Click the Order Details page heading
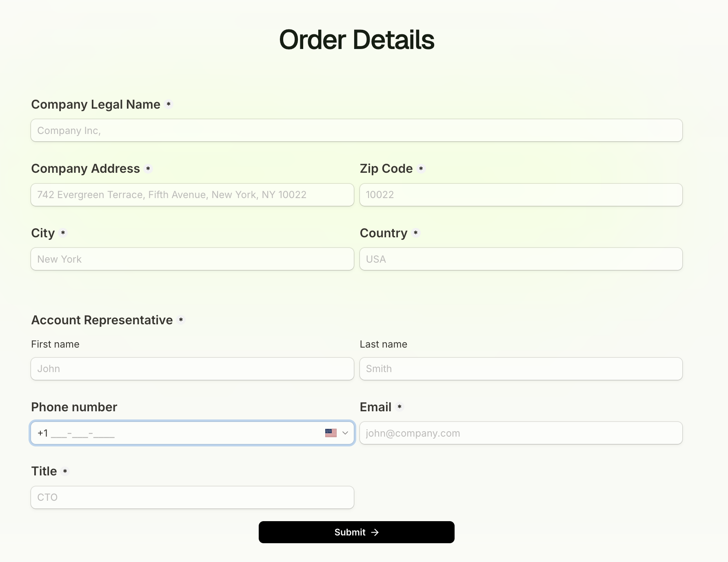The width and height of the screenshot is (728, 562). click(x=357, y=40)
